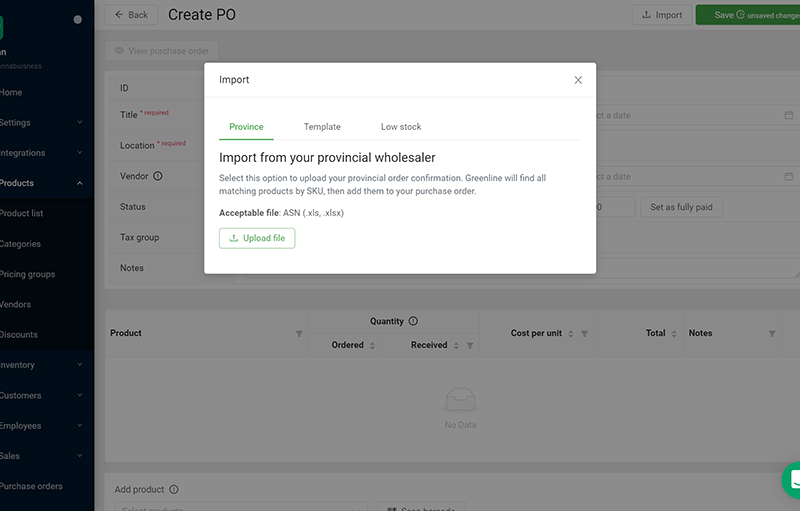This screenshot has width=800, height=511.
Task: Click the 'No Data' placeholder text
Action: point(460,425)
